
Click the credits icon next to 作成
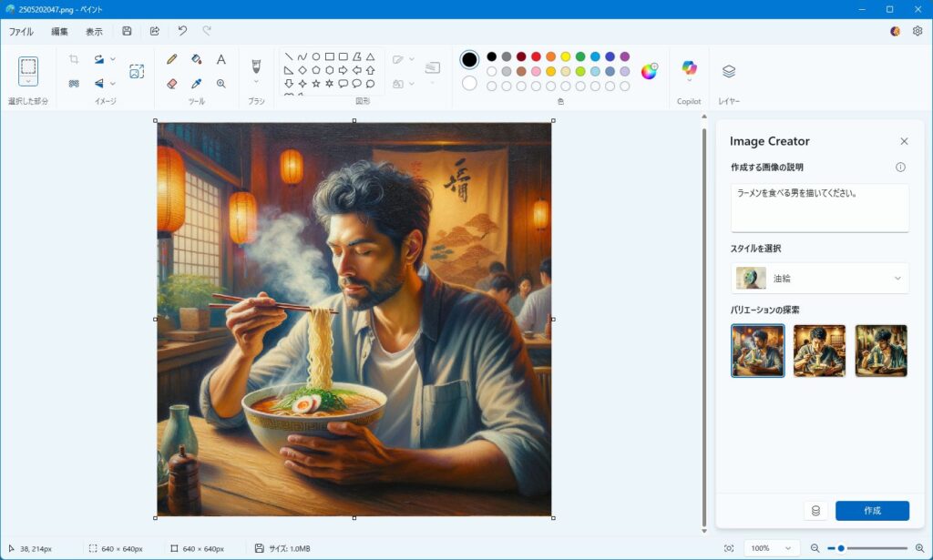815,511
